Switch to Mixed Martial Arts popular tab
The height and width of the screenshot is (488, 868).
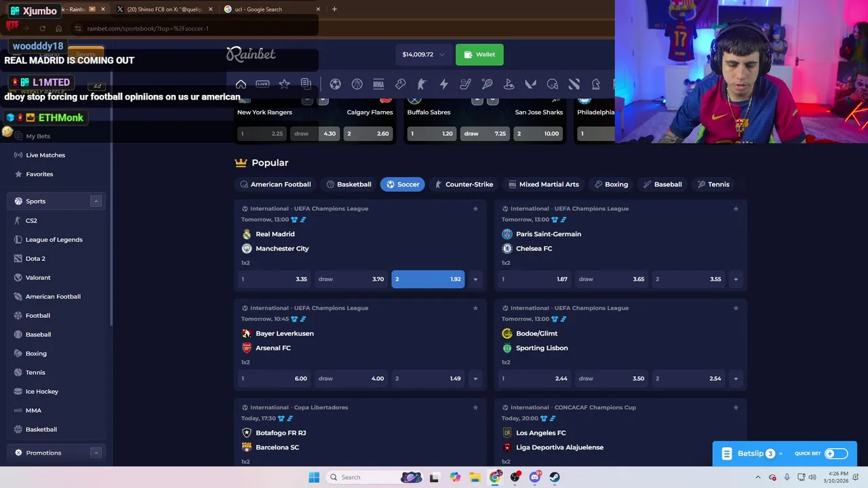click(x=543, y=184)
